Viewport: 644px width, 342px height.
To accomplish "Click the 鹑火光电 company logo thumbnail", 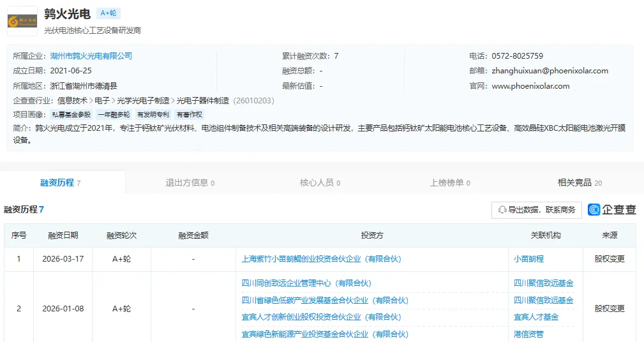I will click(x=22, y=21).
